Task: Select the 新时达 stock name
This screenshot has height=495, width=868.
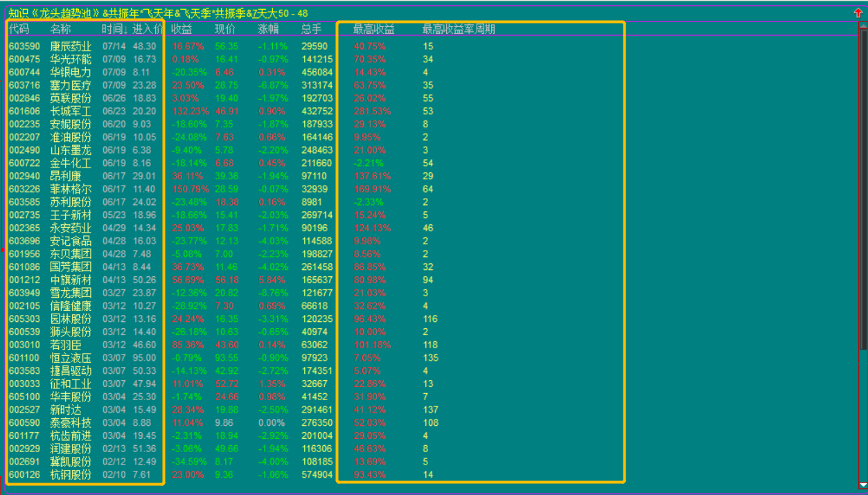Action: (x=66, y=410)
